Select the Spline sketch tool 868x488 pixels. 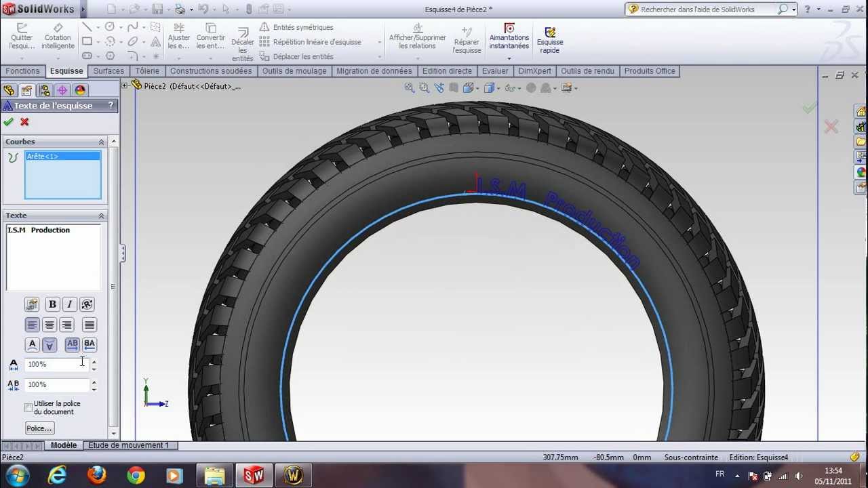pos(133,27)
